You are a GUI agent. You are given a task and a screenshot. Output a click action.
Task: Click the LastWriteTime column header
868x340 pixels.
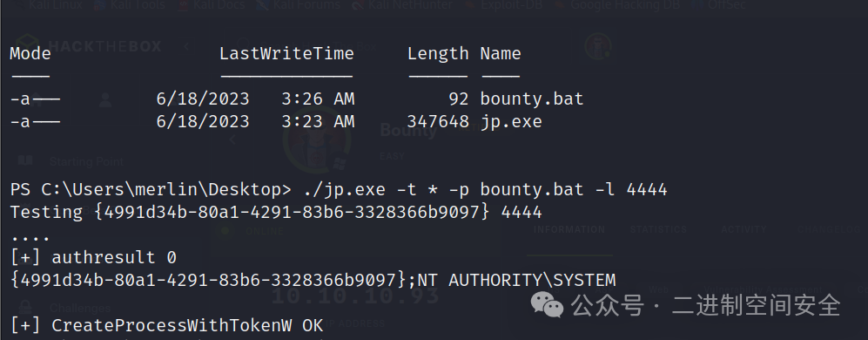tap(286, 54)
